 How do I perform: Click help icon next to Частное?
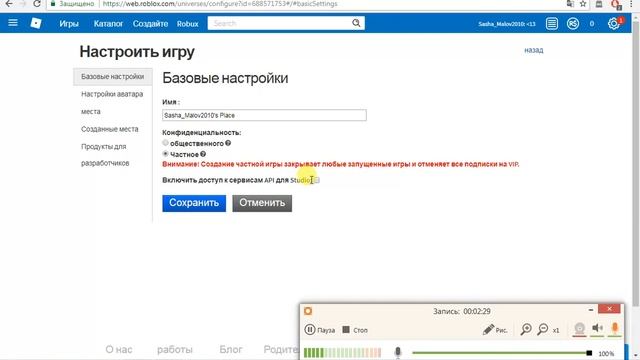click(203, 154)
